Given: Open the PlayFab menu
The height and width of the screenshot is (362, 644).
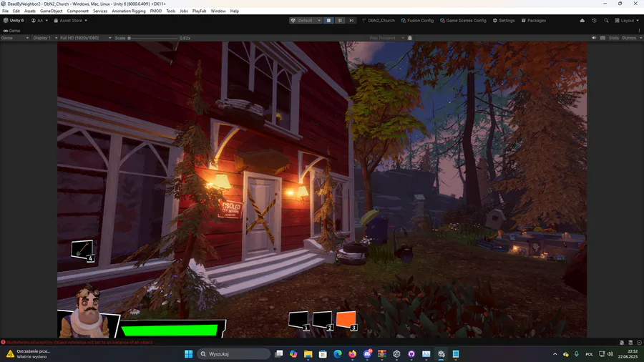Looking at the screenshot, I should click(x=199, y=11).
